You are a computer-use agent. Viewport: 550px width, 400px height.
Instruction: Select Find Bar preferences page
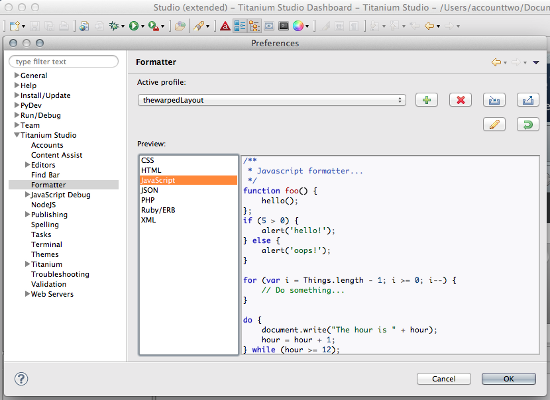(x=45, y=175)
